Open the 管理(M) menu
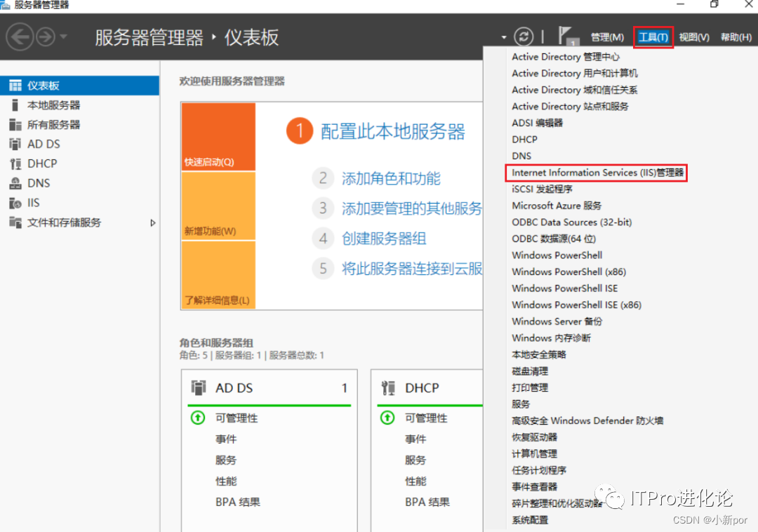The width and height of the screenshot is (758, 532). coord(607,37)
